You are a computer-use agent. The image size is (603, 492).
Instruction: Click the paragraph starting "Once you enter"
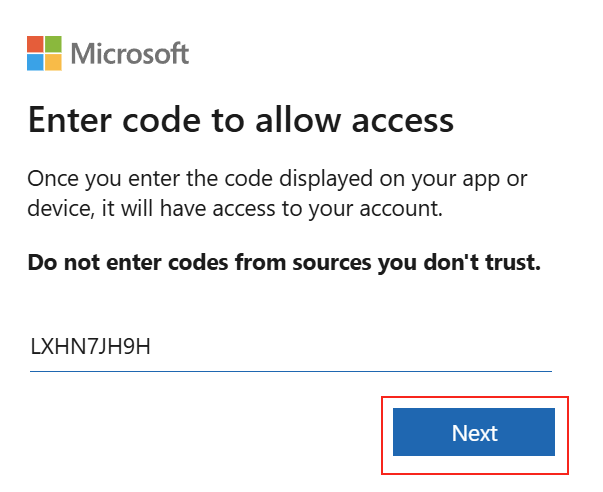(277, 193)
